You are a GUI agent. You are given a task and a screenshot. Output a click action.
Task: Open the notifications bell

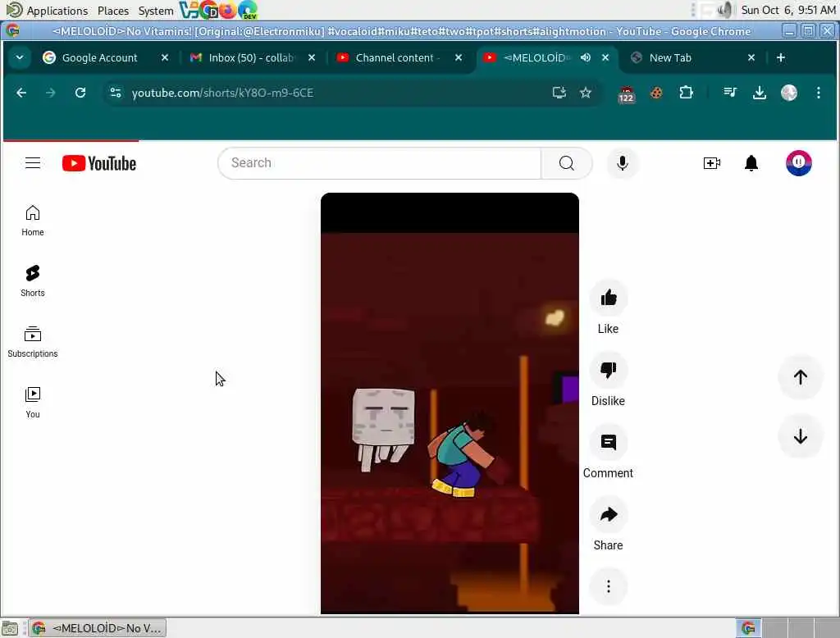coord(751,163)
